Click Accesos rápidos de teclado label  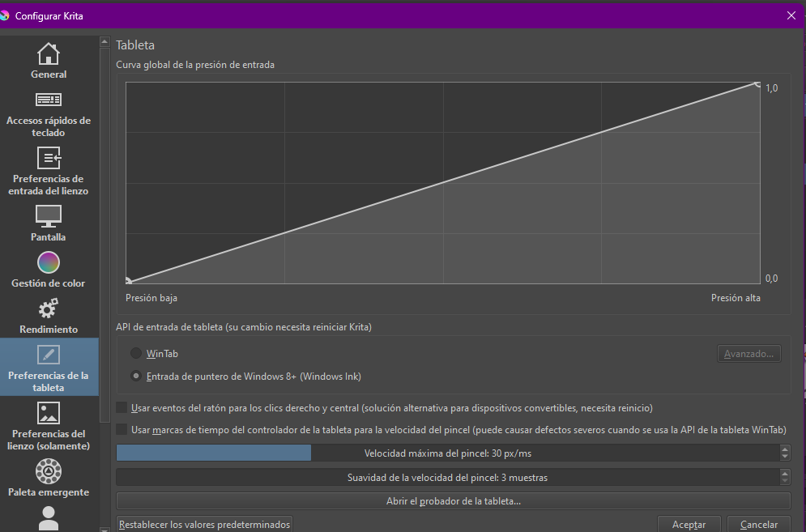pos(49,126)
